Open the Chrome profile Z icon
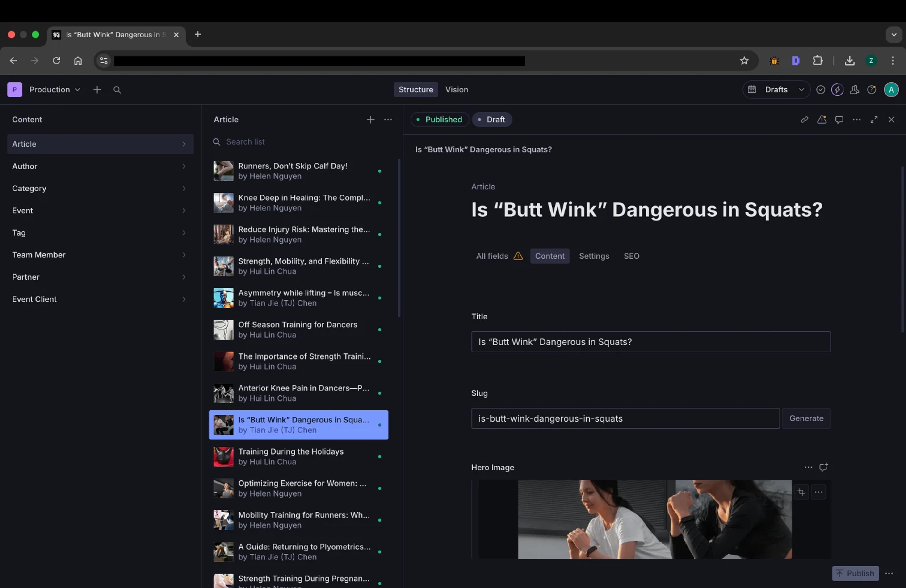 tap(871, 61)
